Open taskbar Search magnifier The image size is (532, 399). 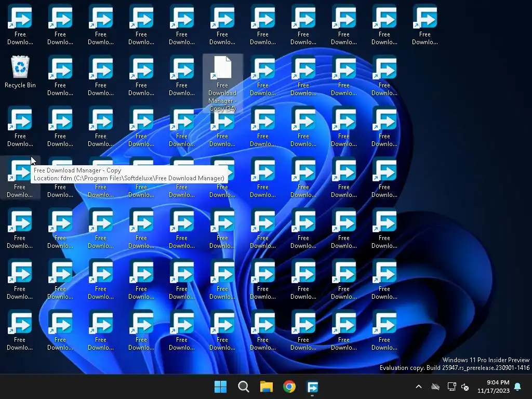point(244,387)
